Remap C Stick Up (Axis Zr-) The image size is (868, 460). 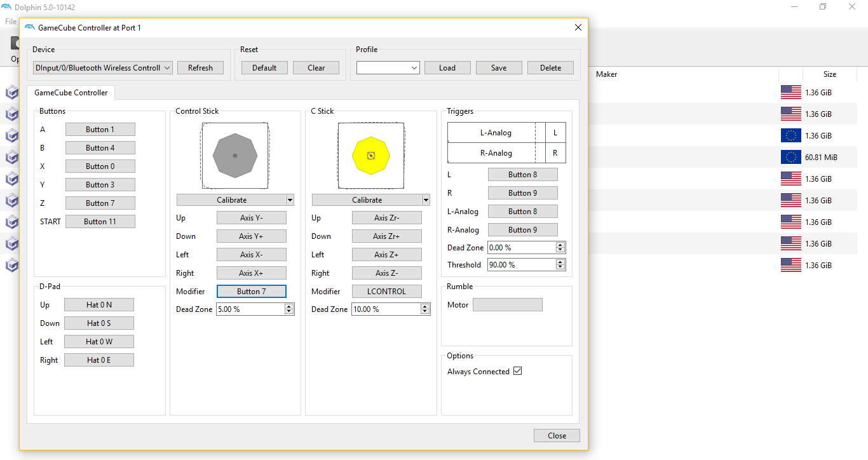point(387,217)
